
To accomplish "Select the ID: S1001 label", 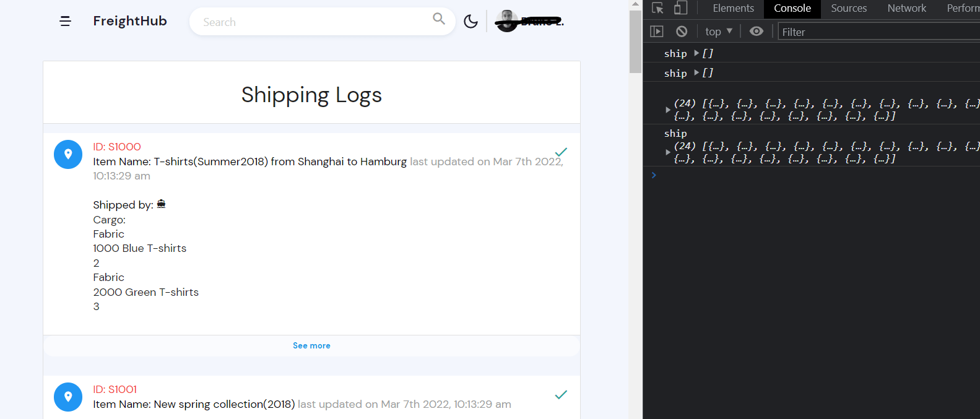I will click(115, 389).
